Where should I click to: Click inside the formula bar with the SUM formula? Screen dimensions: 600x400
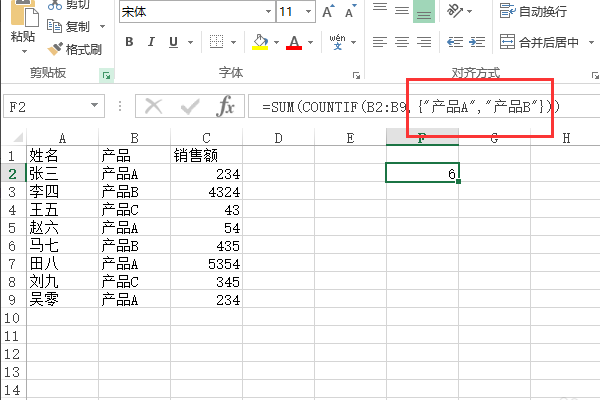(424, 106)
